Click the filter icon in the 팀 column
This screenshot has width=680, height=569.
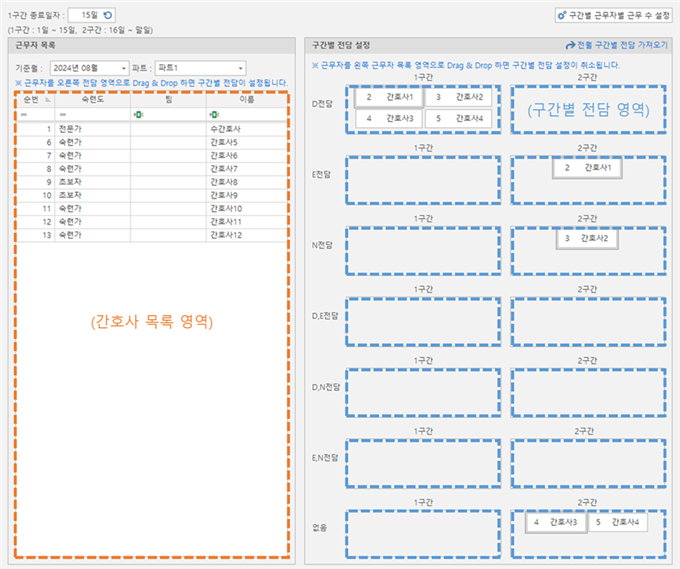(138, 115)
